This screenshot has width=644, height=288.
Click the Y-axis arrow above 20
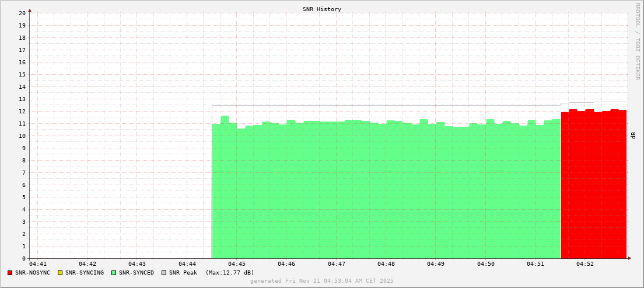[30, 10]
